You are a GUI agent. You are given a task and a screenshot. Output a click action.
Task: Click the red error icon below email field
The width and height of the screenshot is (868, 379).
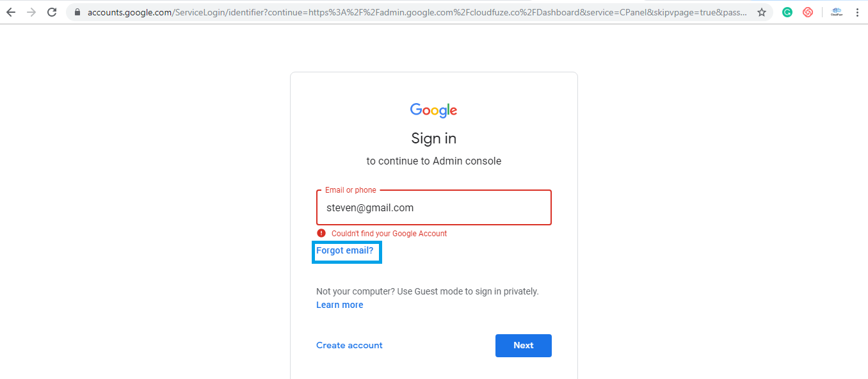click(x=321, y=233)
